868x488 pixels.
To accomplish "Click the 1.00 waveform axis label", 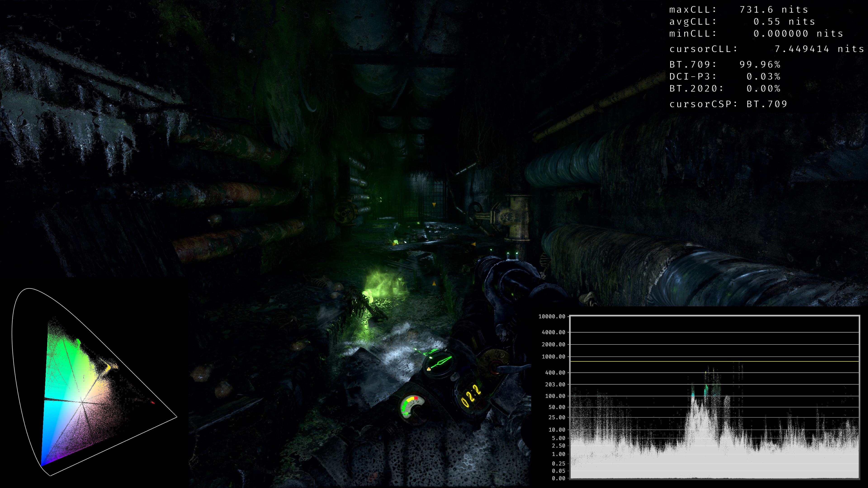I will pyautogui.click(x=558, y=454).
